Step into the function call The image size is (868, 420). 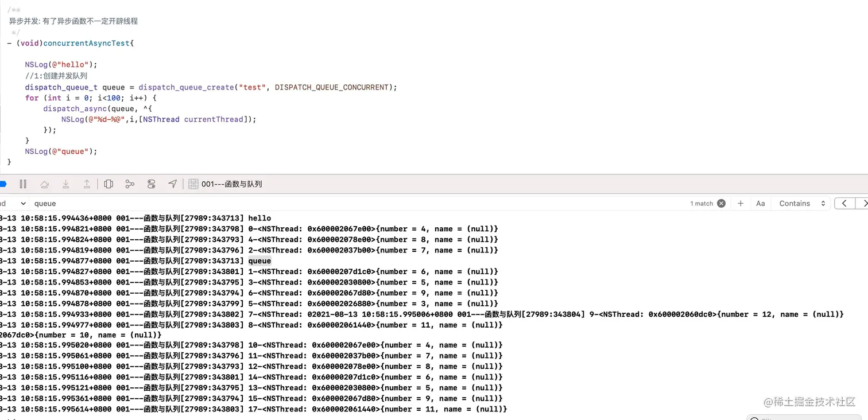click(x=65, y=184)
